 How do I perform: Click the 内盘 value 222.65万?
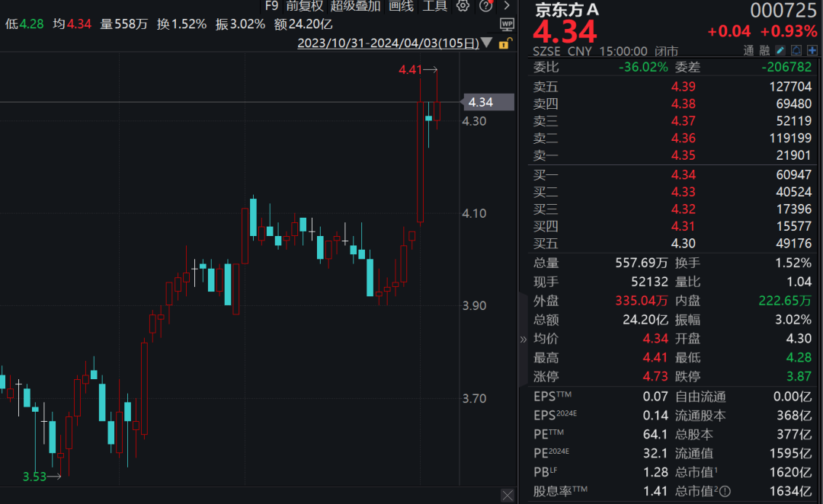[785, 301]
